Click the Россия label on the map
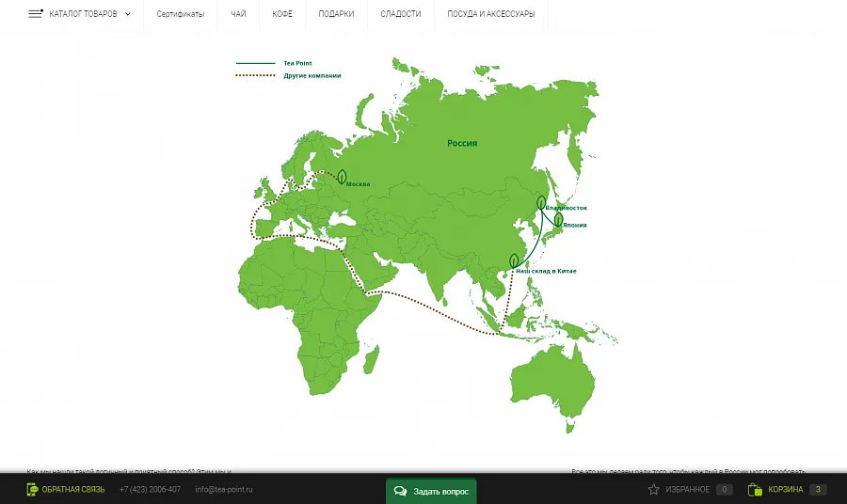 pyautogui.click(x=462, y=143)
